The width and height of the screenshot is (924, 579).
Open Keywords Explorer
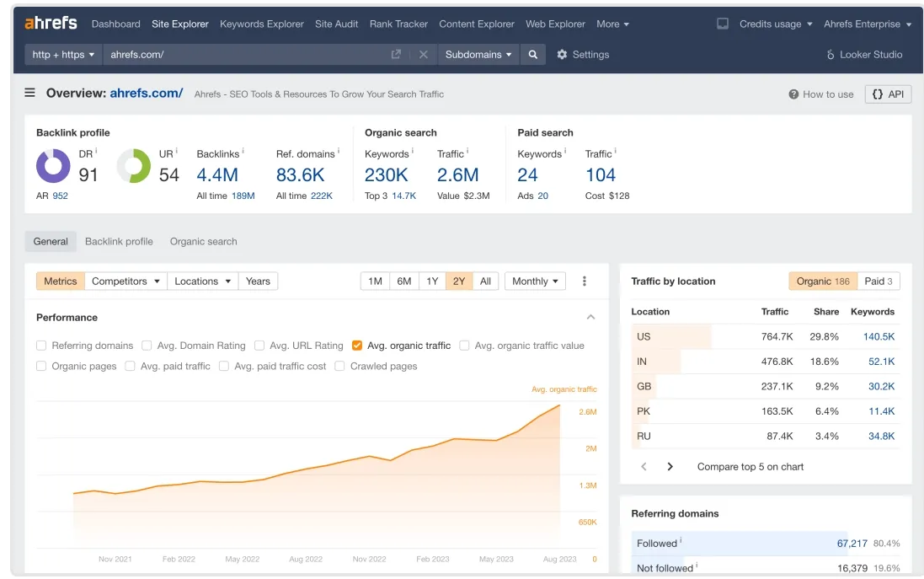pos(262,24)
